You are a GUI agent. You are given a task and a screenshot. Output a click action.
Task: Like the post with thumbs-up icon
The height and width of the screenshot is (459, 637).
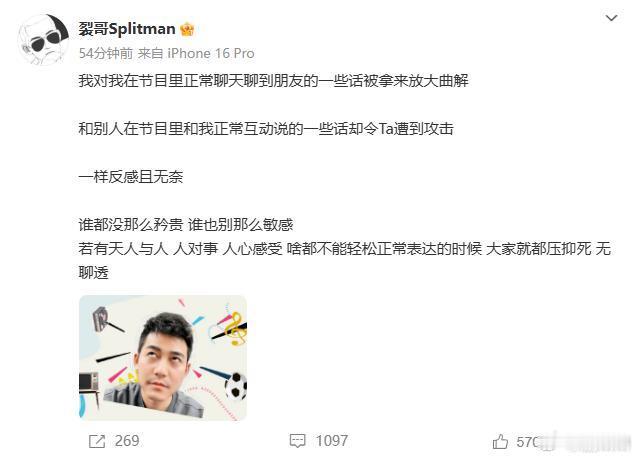500,441
